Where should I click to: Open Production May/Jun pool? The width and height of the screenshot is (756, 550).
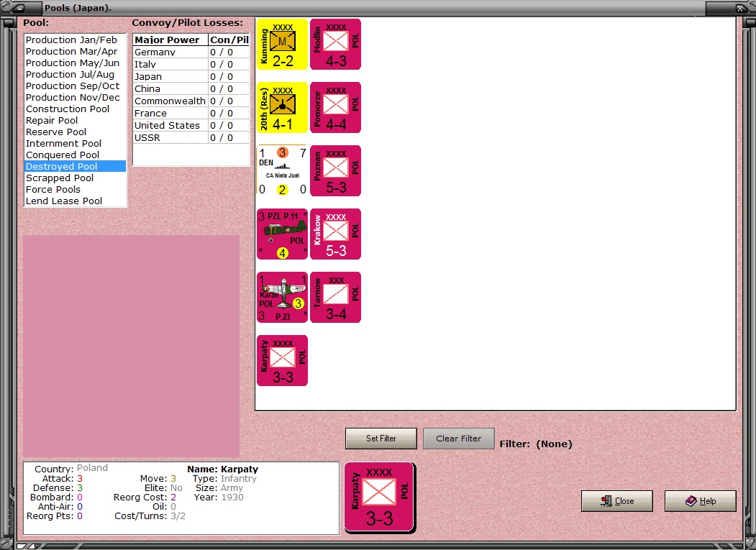(x=76, y=63)
